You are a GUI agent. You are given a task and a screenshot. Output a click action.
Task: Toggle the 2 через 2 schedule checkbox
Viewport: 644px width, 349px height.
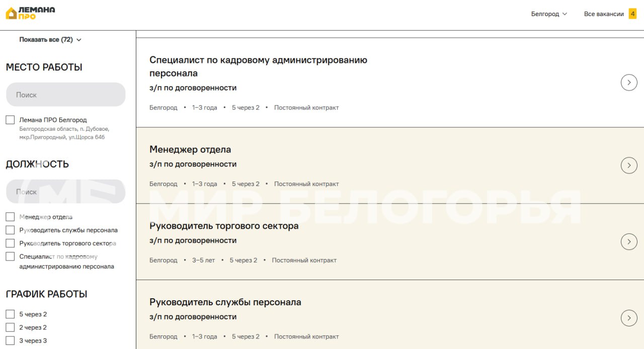pos(10,327)
